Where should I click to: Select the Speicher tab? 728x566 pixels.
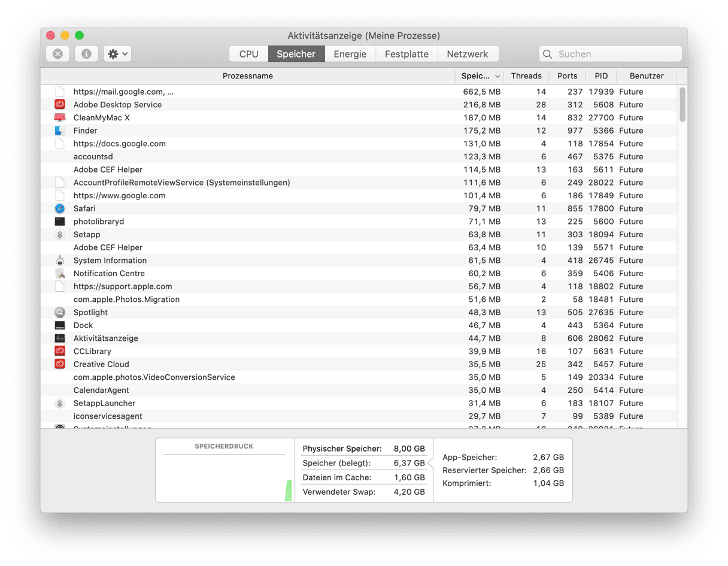(296, 54)
